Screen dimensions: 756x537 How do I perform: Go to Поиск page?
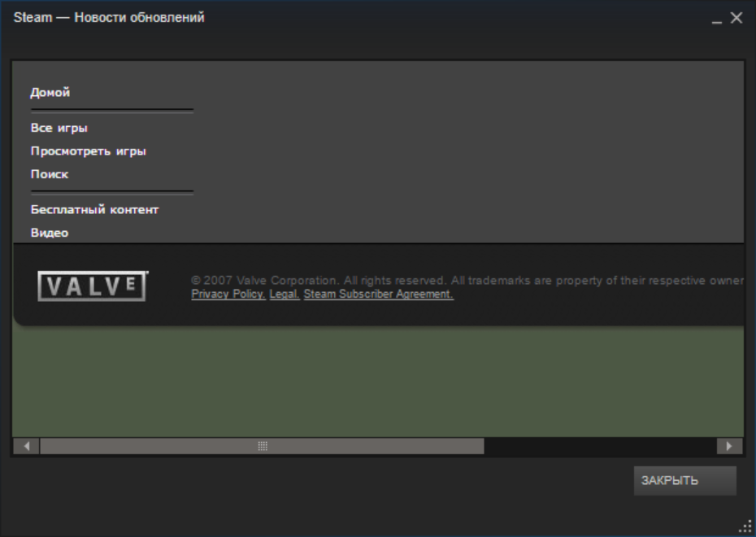[49, 174]
